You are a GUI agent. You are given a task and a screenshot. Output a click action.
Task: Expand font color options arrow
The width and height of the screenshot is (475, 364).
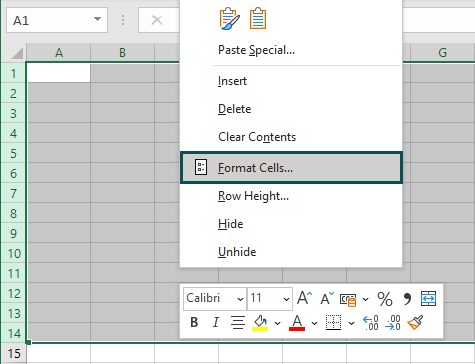314,323
